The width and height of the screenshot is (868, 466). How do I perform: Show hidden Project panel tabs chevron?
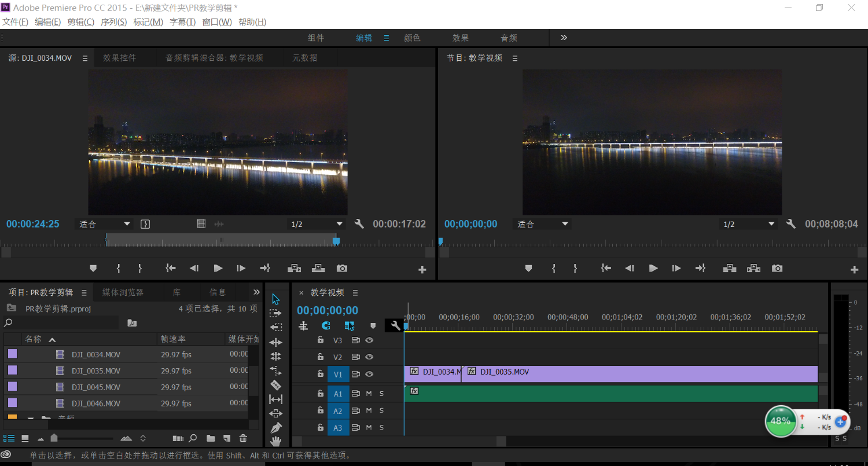[x=257, y=292]
